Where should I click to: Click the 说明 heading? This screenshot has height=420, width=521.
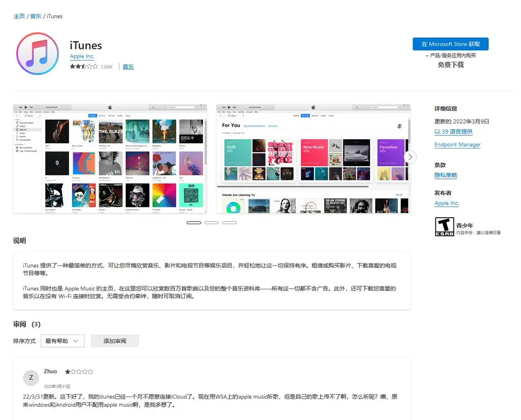[20, 241]
